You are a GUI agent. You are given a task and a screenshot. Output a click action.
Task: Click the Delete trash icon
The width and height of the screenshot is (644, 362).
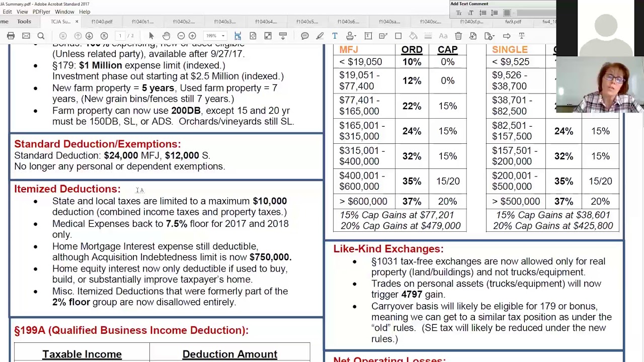pyautogui.click(x=458, y=36)
